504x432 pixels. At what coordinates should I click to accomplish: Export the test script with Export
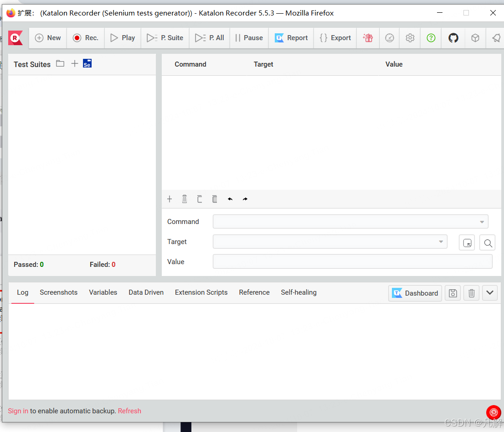point(335,38)
